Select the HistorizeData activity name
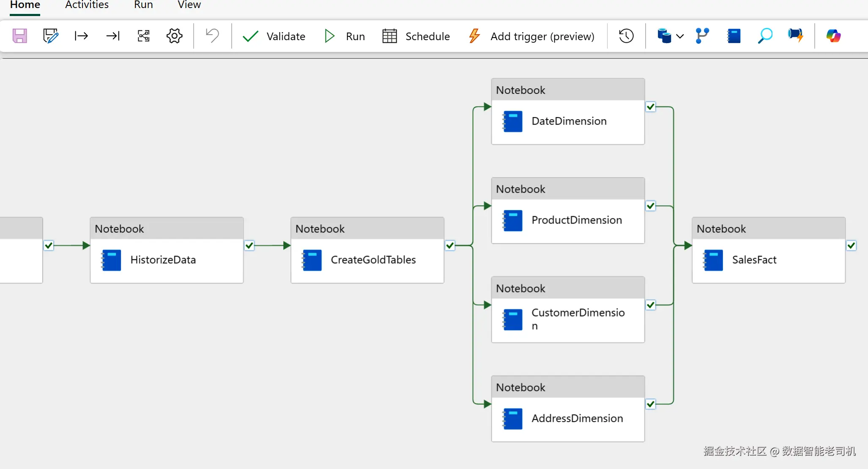Screen dimensions: 868x469 pos(163,260)
